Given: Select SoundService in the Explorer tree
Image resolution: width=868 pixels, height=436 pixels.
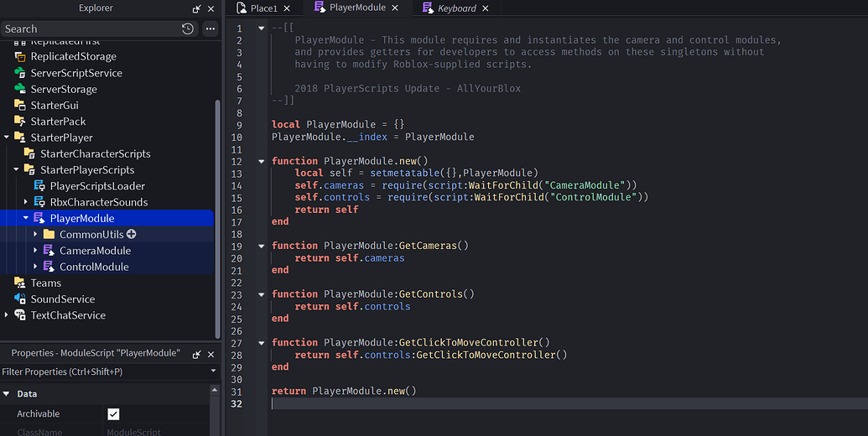Looking at the screenshot, I should (63, 298).
